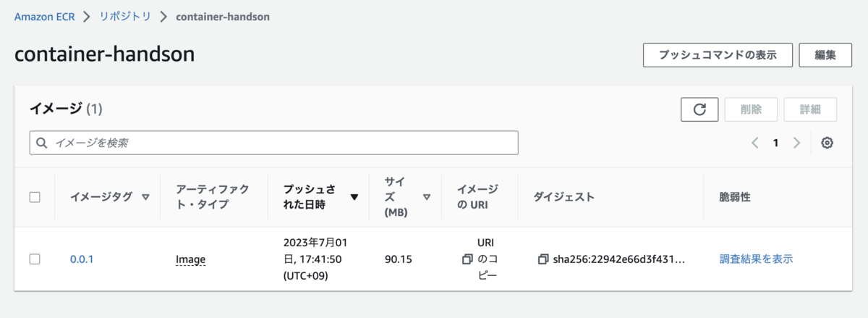Click プッシュコマンドの表示 button
This screenshot has height=318, width=868.
(x=718, y=56)
